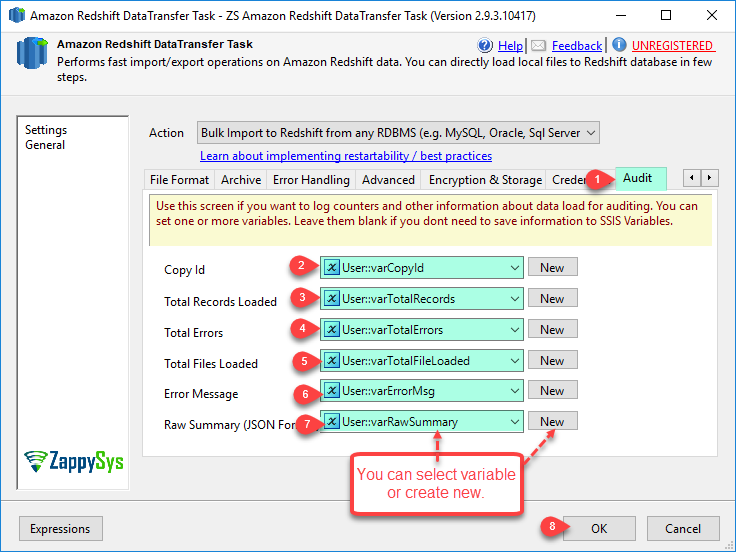Click the Redshift task icon in header

32,53
